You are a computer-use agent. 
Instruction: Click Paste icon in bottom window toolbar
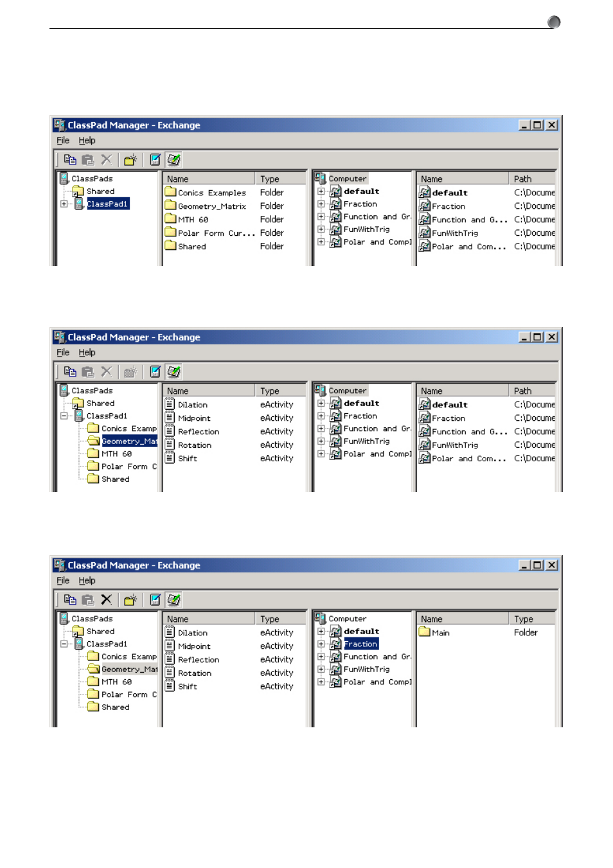tap(88, 600)
